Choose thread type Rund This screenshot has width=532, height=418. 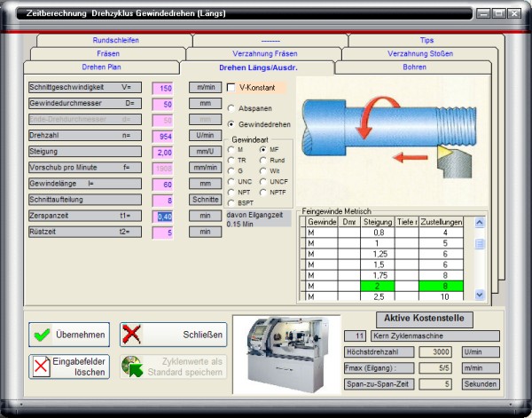point(263,160)
